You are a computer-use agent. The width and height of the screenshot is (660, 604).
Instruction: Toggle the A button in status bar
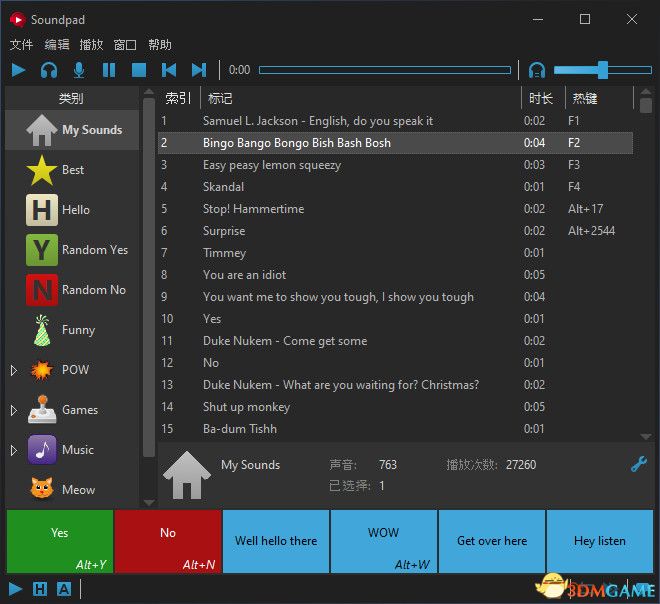[x=64, y=589]
